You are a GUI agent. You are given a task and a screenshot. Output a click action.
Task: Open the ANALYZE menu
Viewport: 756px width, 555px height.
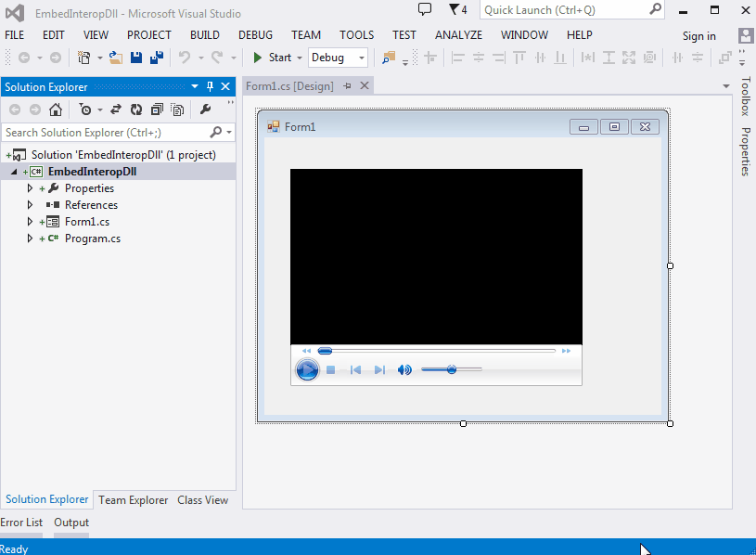click(x=458, y=35)
